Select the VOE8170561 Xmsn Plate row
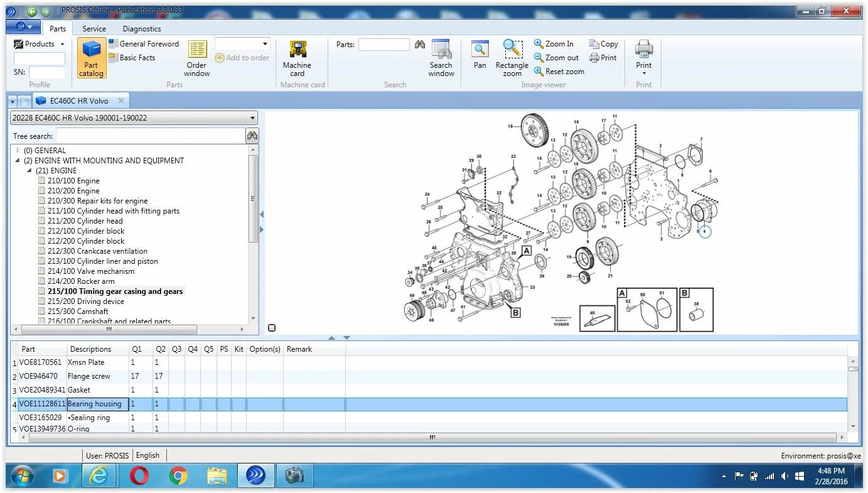This screenshot has height=493, width=868. click(x=429, y=362)
